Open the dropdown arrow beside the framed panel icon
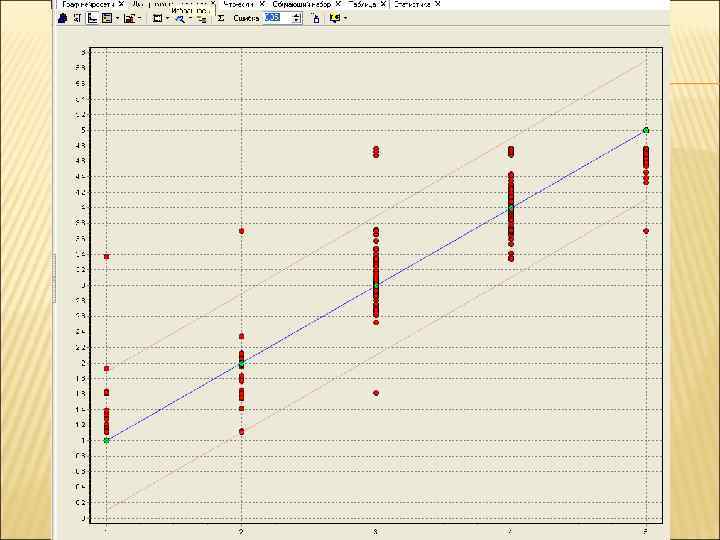This screenshot has width=720, height=540. [118, 18]
